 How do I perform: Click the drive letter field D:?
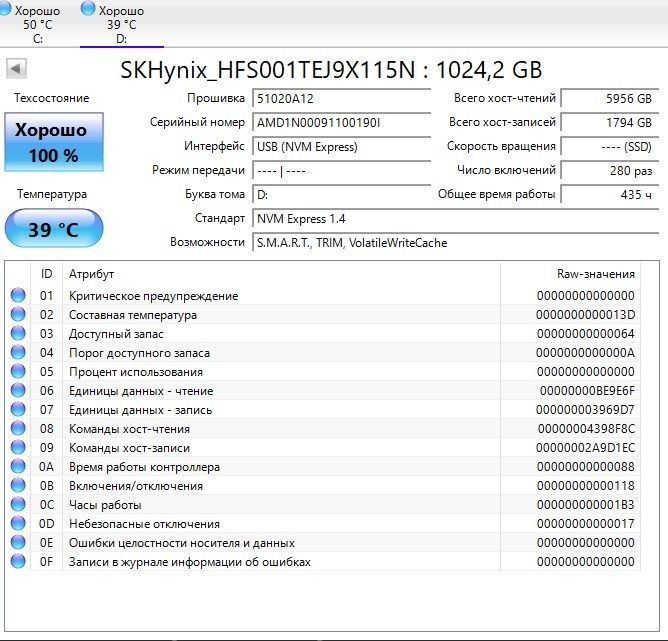(x=342, y=195)
